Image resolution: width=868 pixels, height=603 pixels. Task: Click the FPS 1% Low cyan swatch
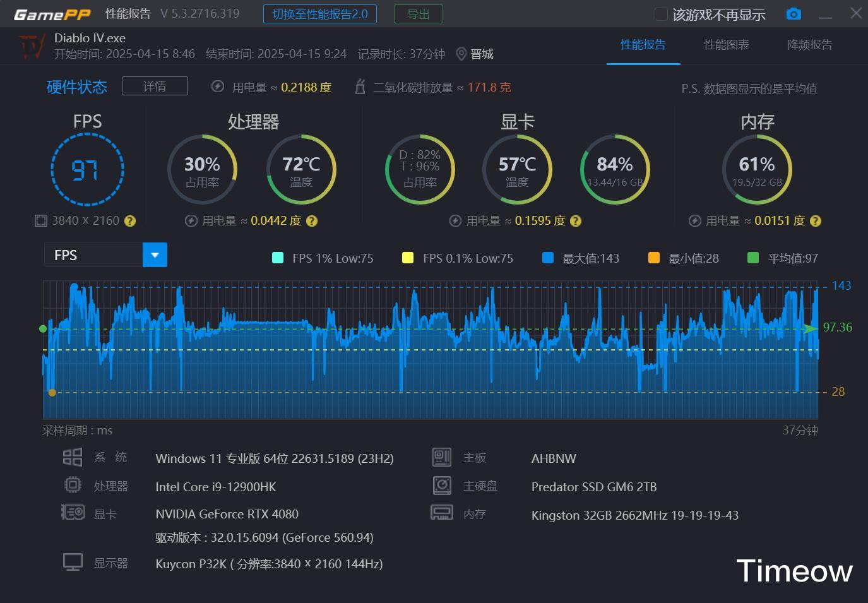(277, 258)
